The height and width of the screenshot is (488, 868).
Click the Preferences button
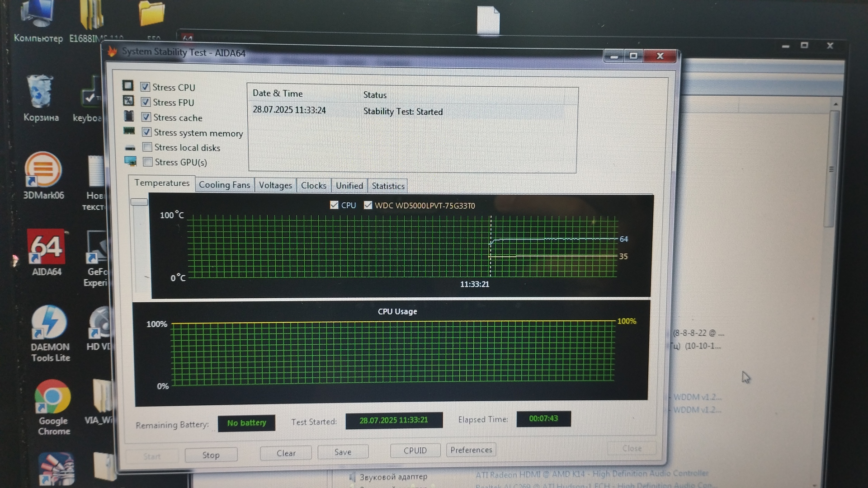pos(471,450)
